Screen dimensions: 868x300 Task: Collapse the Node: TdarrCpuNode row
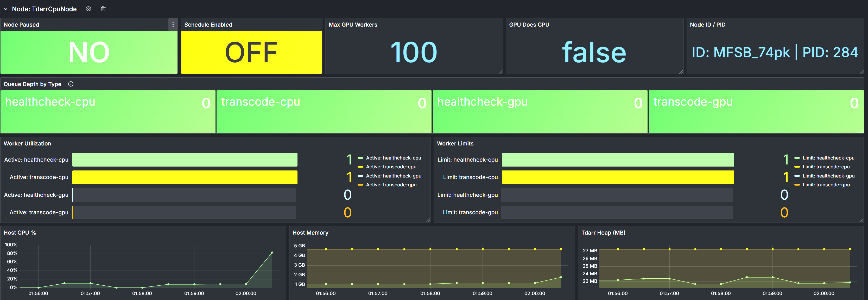click(x=6, y=9)
